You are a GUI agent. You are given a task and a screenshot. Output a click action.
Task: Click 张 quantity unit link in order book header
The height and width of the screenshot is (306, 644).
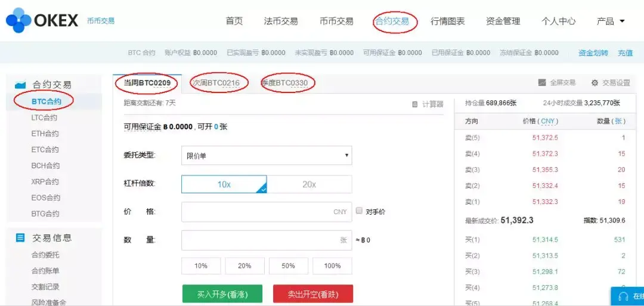[x=618, y=121]
